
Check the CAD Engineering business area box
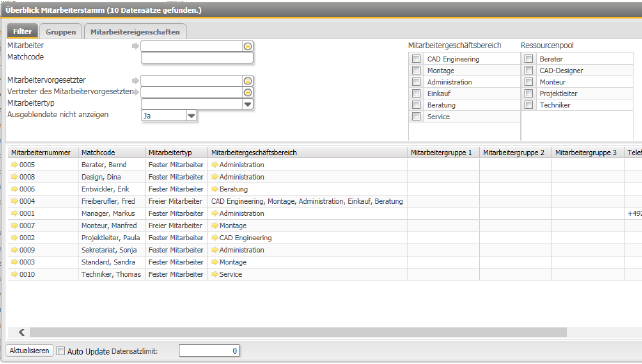pos(416,59)
